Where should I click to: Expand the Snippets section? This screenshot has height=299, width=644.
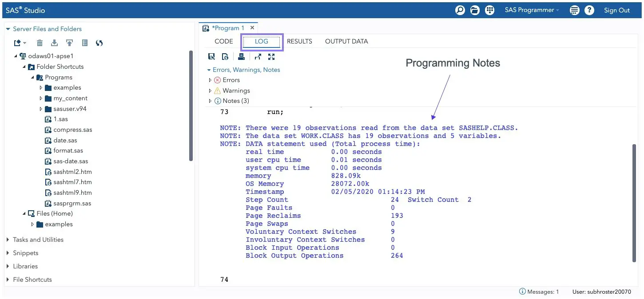coord(8,253)
